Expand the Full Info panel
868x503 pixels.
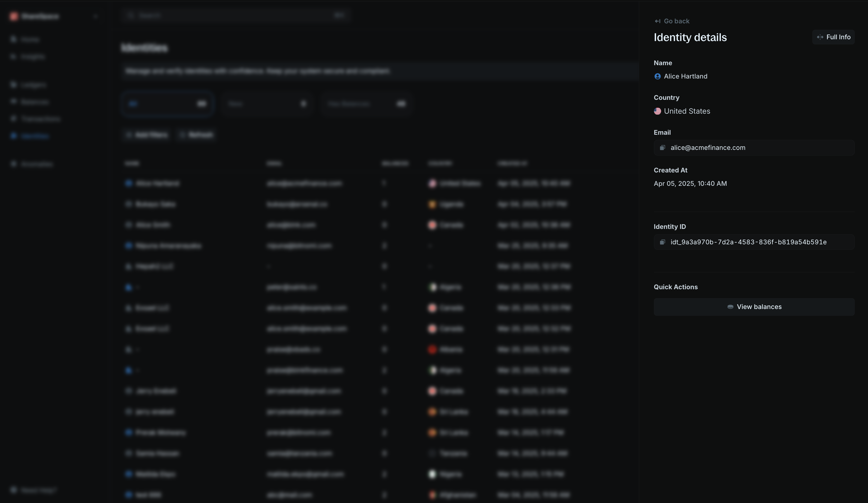tap(834, 37)
